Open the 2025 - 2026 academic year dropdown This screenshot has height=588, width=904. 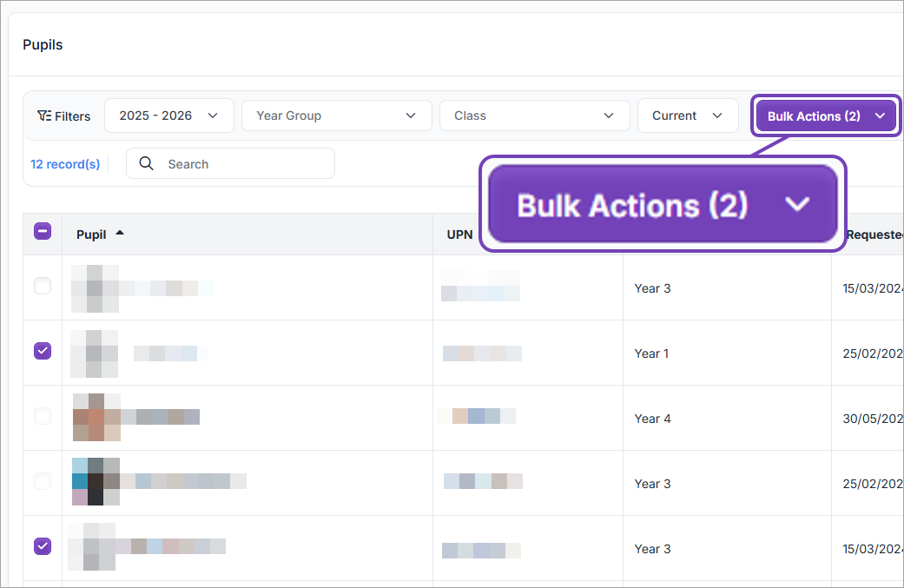[168, 116]
